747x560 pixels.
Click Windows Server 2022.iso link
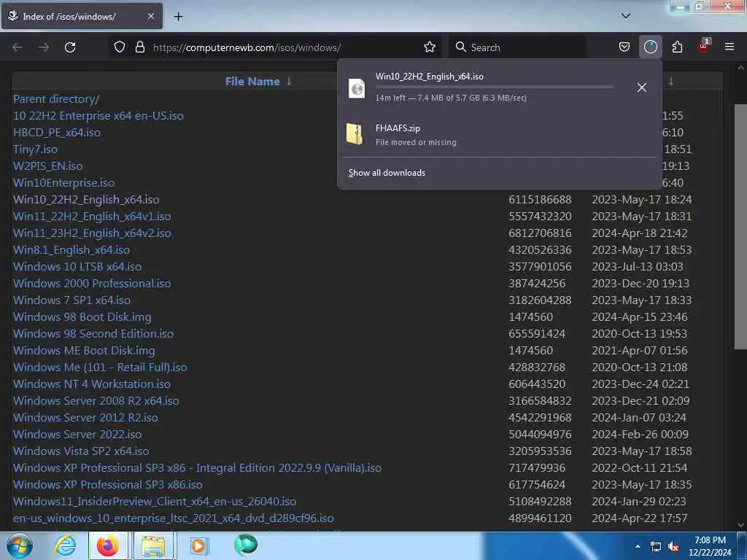(x=77, y=435)
